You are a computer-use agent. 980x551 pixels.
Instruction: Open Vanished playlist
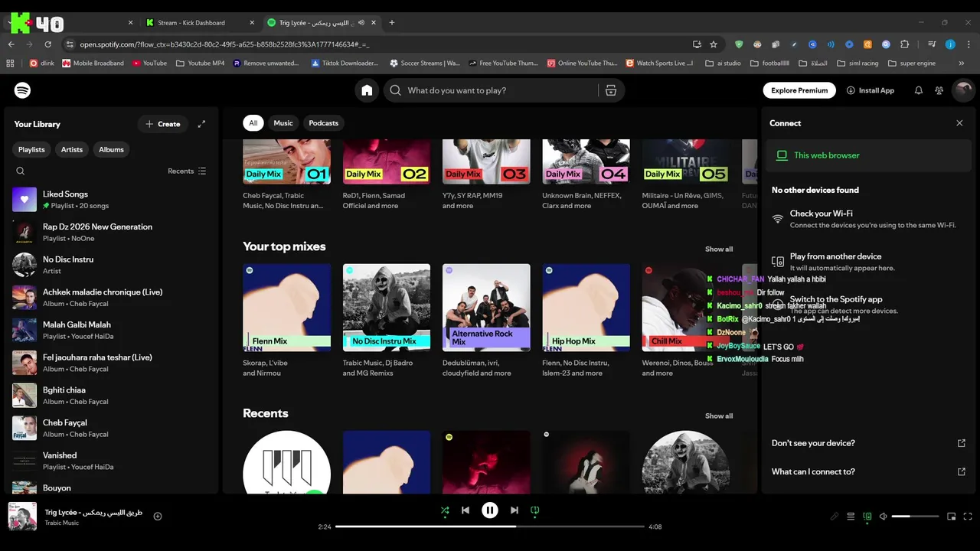tap(110, 461)
